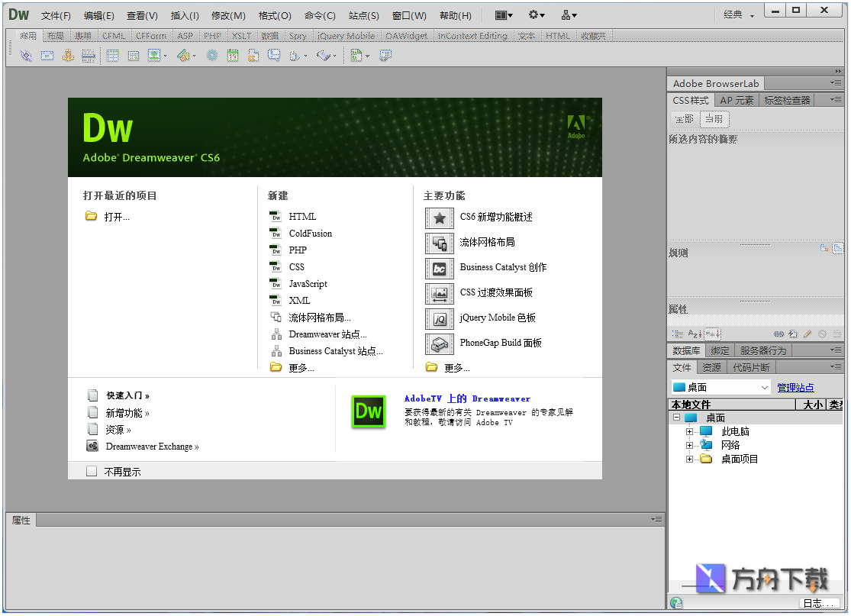The image size is (851, 616).
Task: Click the 管理站点 link
Action: pos(795,388)
